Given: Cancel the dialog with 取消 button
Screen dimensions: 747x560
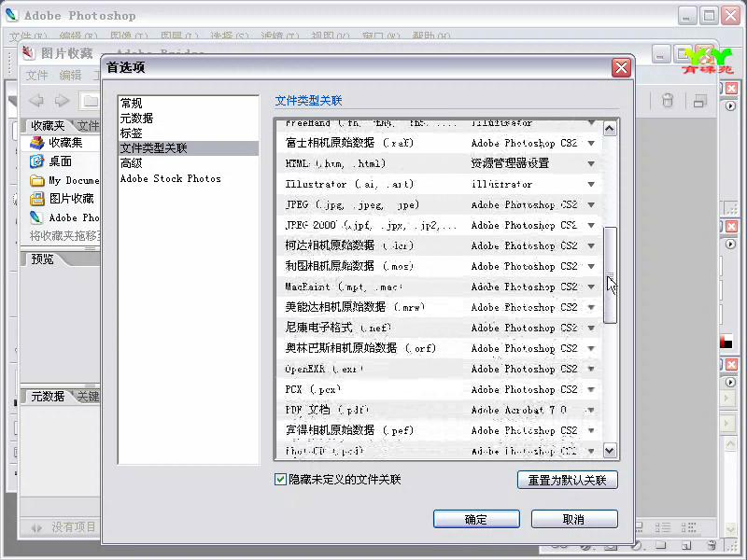Looking at the screenshot, I should [x=574, y=519].
